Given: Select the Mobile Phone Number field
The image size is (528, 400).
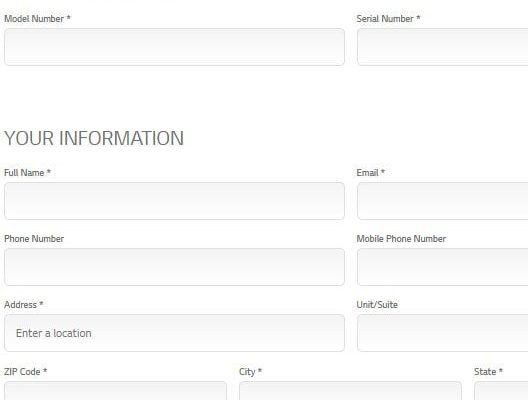Looking at the screenshot, I should point(442,267).
